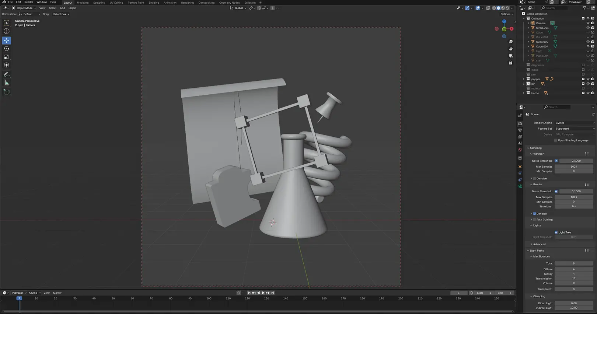Switch to the Sculpting workspace tab

99,3
